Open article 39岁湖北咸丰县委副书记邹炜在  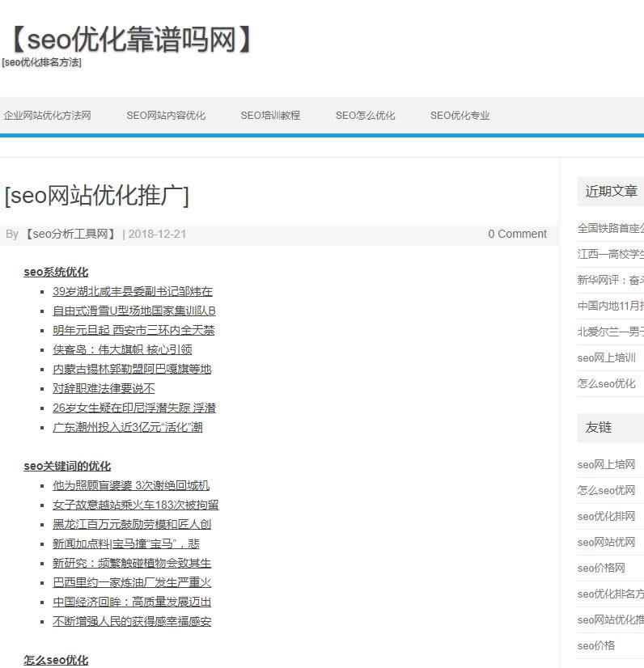pyautogui.click(x=133, y=291)
